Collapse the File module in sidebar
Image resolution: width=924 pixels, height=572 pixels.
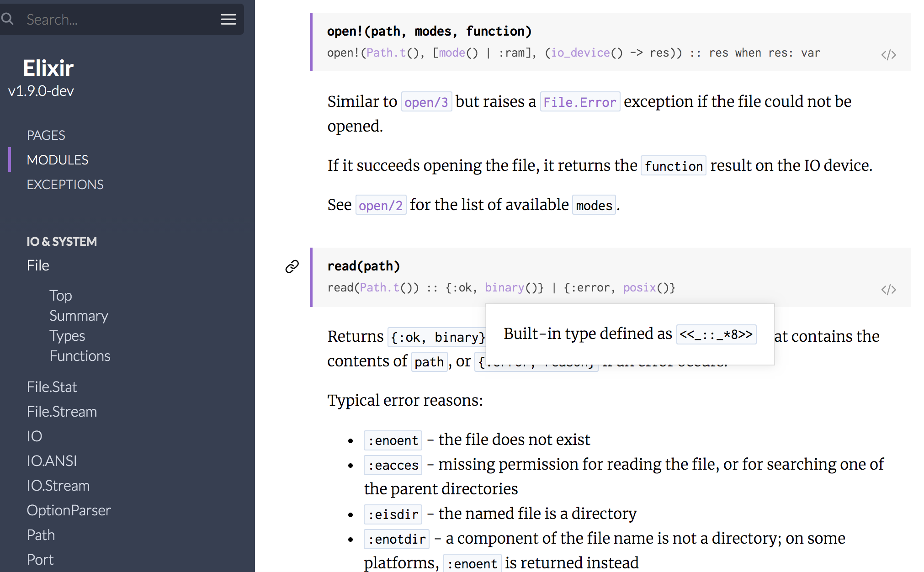(37, 265)
